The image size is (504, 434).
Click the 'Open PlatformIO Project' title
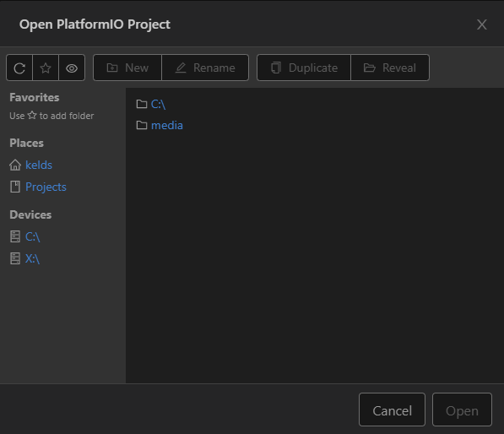(x=95, y=24)
